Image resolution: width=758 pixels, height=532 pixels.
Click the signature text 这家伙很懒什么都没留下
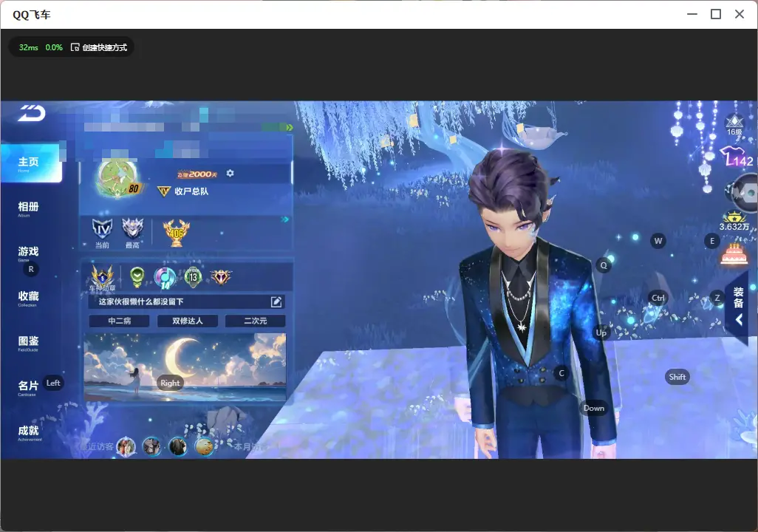click(141, 301)
